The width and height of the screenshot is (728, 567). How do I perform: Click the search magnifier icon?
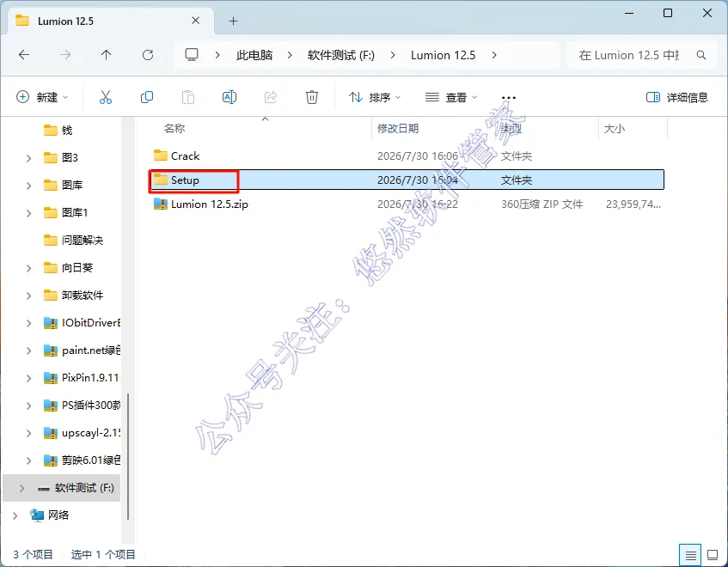(701, 55)
